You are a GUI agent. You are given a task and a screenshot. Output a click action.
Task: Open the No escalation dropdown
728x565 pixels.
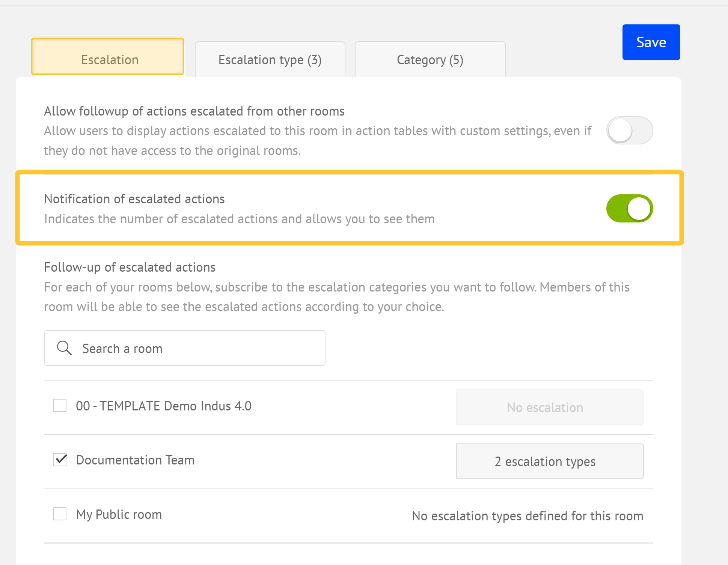[x=550, y=407]
